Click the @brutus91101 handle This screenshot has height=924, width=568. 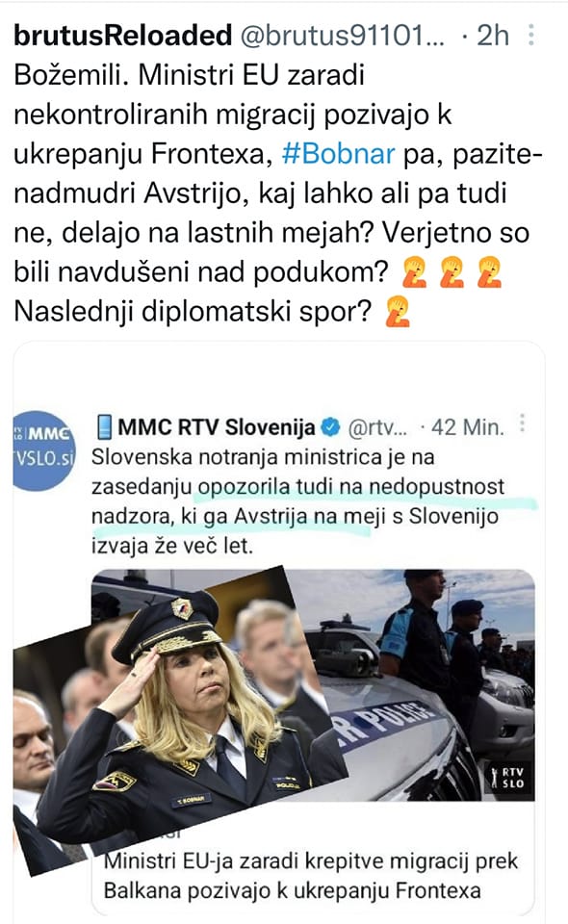[343, 36]
